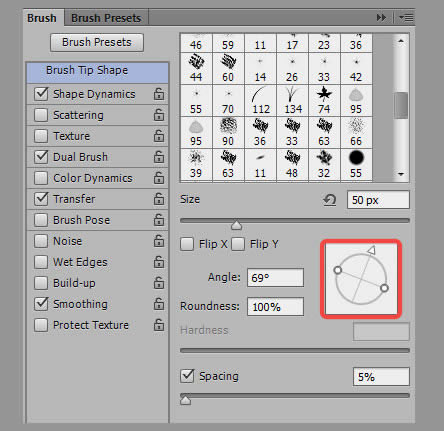The image size is (444, 431).
Task: Choose the curved stroke brush tip 112
Action: pos(260,100)
